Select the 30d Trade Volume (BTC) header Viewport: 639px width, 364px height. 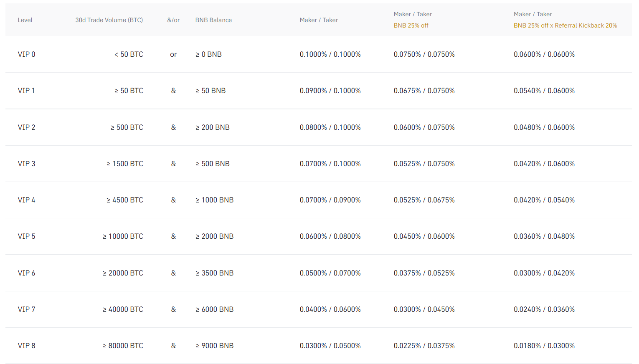point(109,20)
